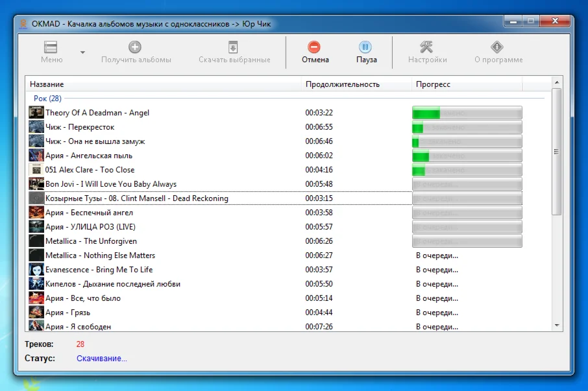This screenshot has height=391, width=588.
Task: Expand the Меню dropdown arrow
Action: coord(82,53)
